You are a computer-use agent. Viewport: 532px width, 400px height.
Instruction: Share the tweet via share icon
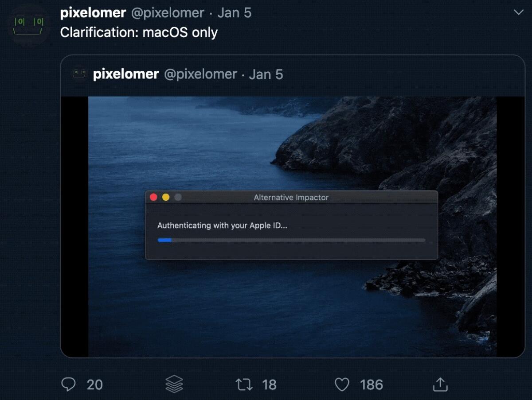click(x=440, y=384)
